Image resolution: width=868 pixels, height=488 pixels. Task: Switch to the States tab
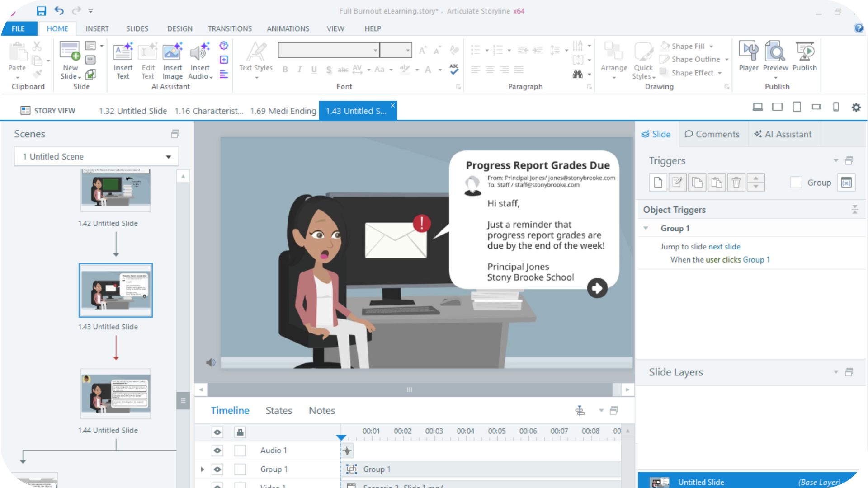(x=278, y=411)
